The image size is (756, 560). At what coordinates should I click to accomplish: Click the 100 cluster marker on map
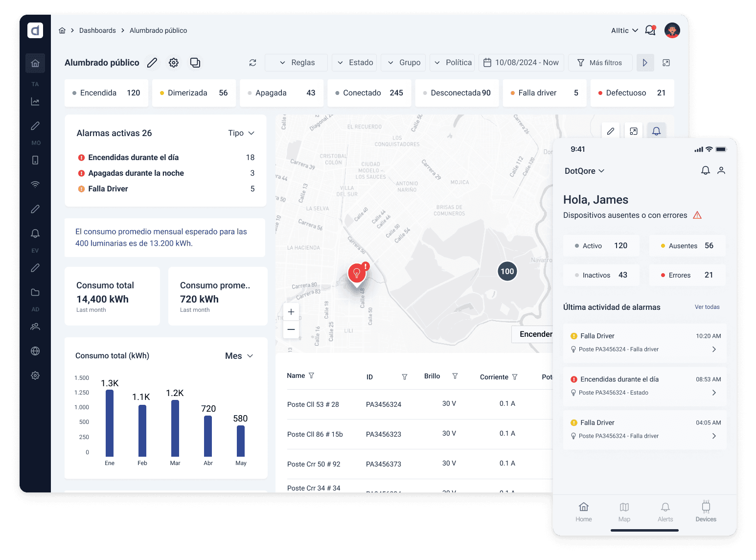[x=507, y=271]
